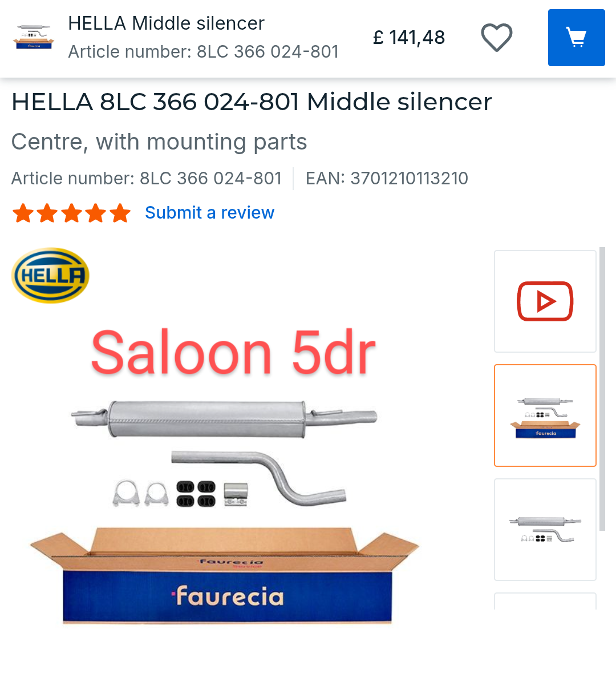Click the thumbnail gallery scrollbar
Viewport: 616px width, 698px height.
pos(602,389)
